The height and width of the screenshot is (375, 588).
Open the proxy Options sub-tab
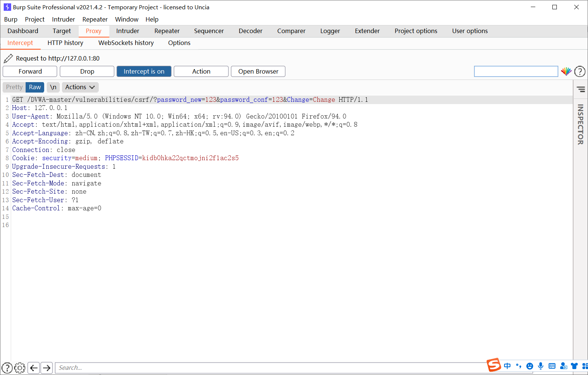(179, 43)
